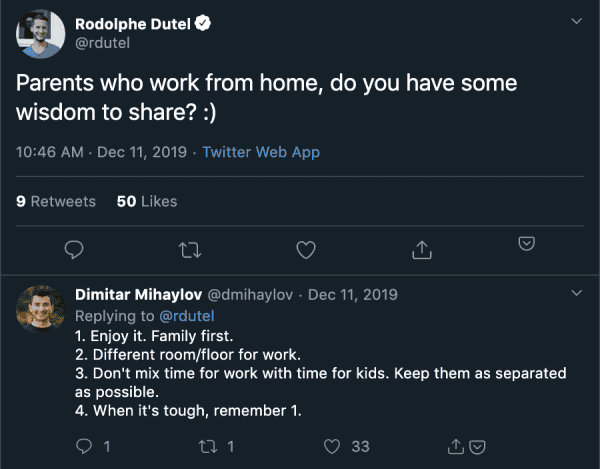
Task: Click the Dec 11, 2019 reply timestamp
Action: (353, 294)
